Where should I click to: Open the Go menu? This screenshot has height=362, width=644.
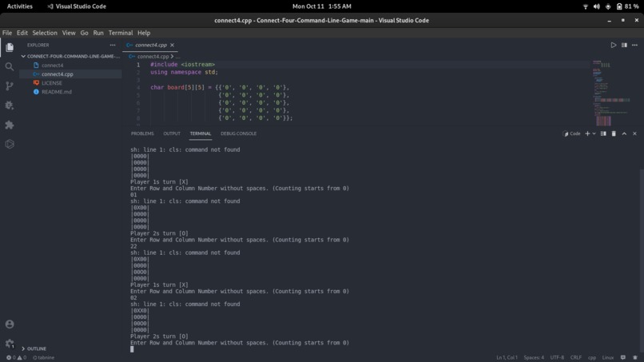tap(84, 33)
